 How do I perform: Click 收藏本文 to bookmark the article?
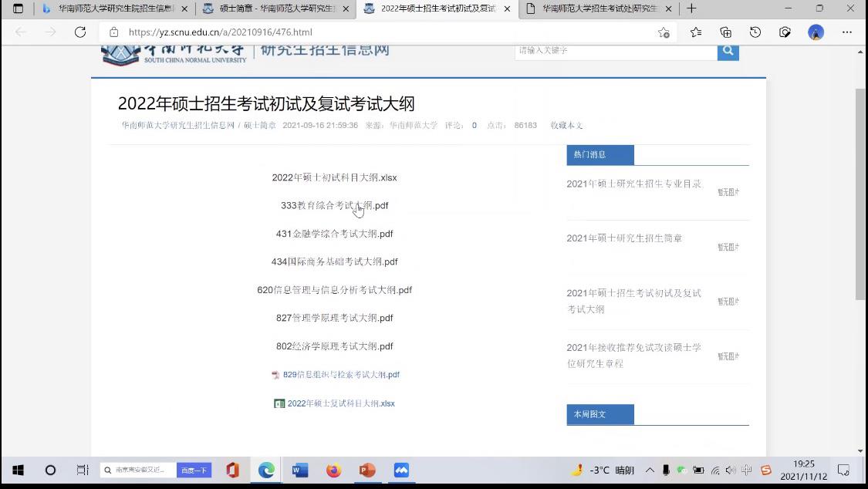click(x=566, y=125)
